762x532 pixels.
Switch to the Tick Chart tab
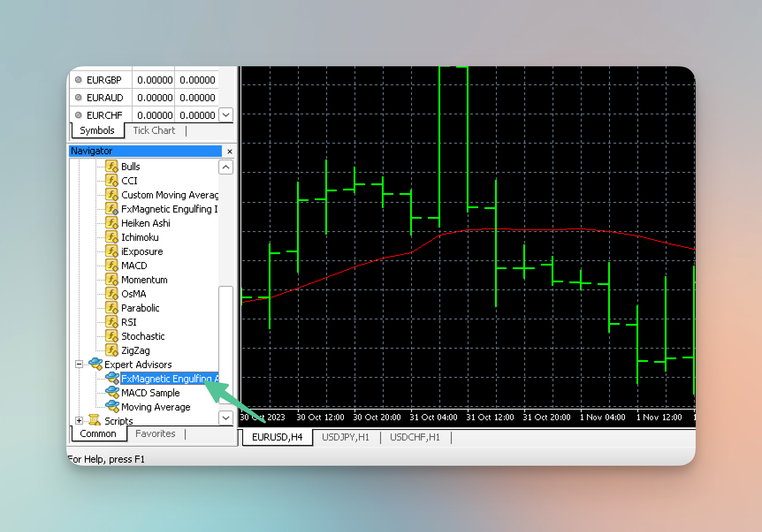click(154, 130)
